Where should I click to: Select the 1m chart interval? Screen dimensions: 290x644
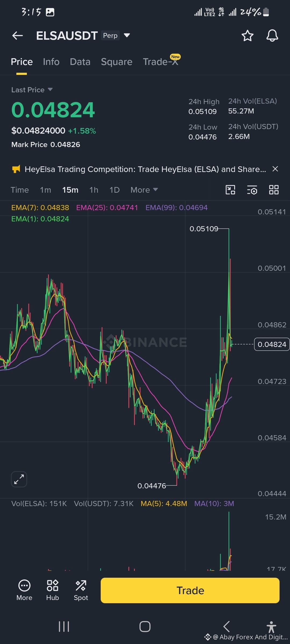click(x=45, y=190)
